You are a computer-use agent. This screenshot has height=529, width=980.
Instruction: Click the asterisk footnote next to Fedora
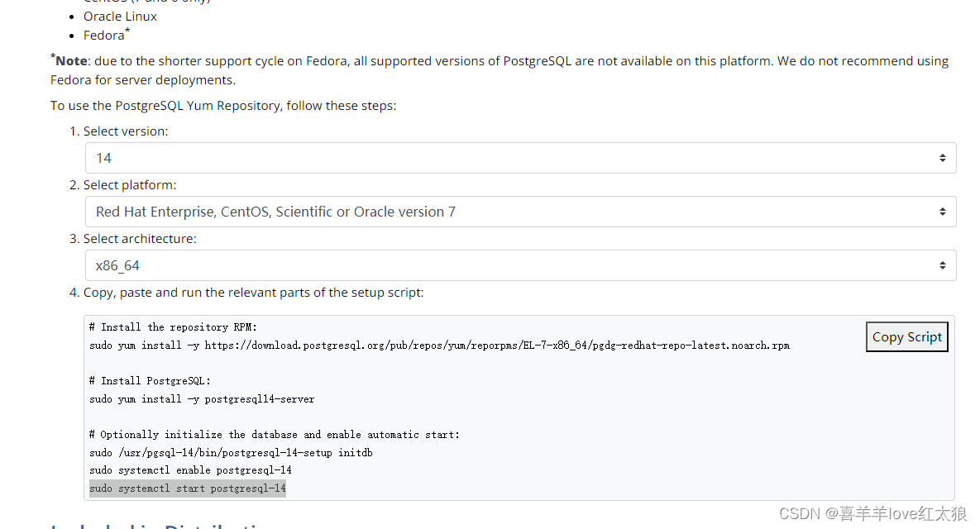pos(128,30)
